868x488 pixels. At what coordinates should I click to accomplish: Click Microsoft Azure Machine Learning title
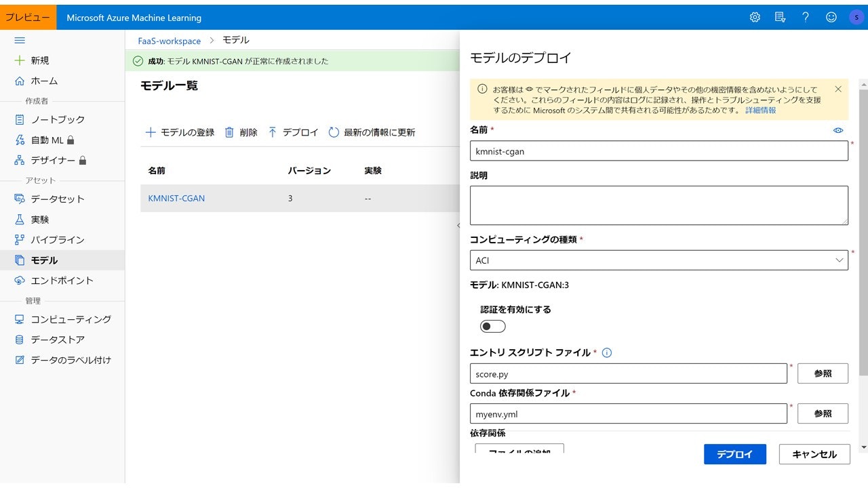click(x=134, y=18)
